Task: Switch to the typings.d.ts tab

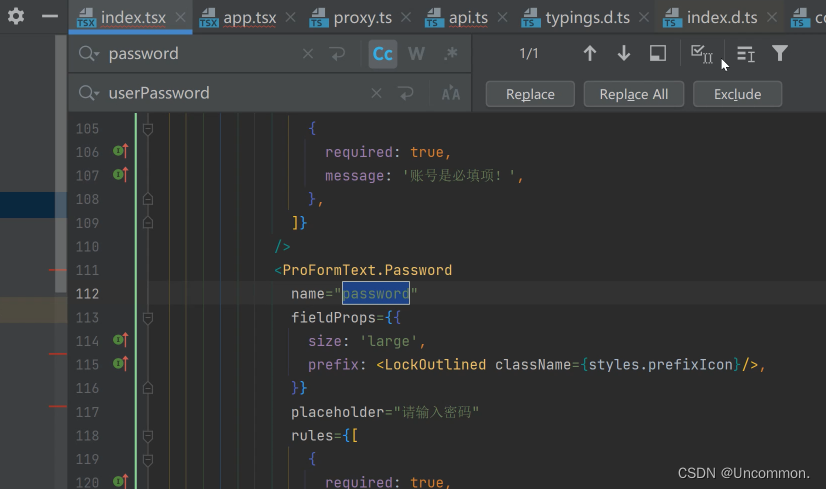Action: coord(587,17)
